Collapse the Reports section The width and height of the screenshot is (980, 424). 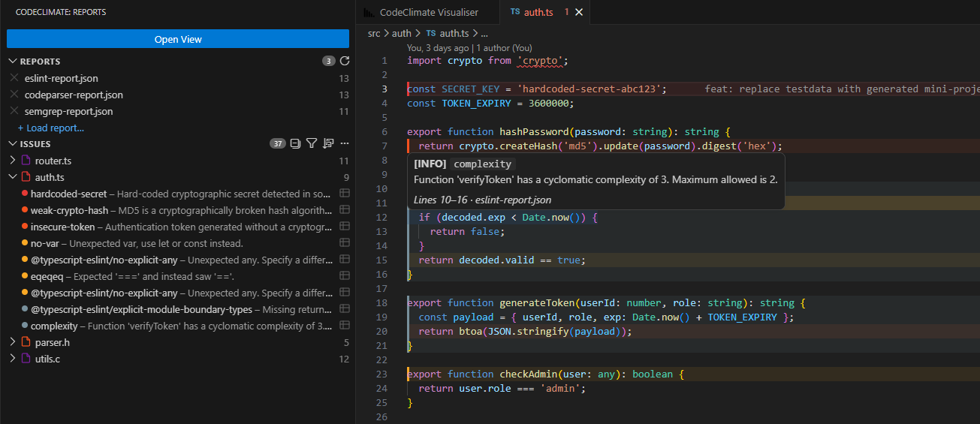click(x=12, y=62)
